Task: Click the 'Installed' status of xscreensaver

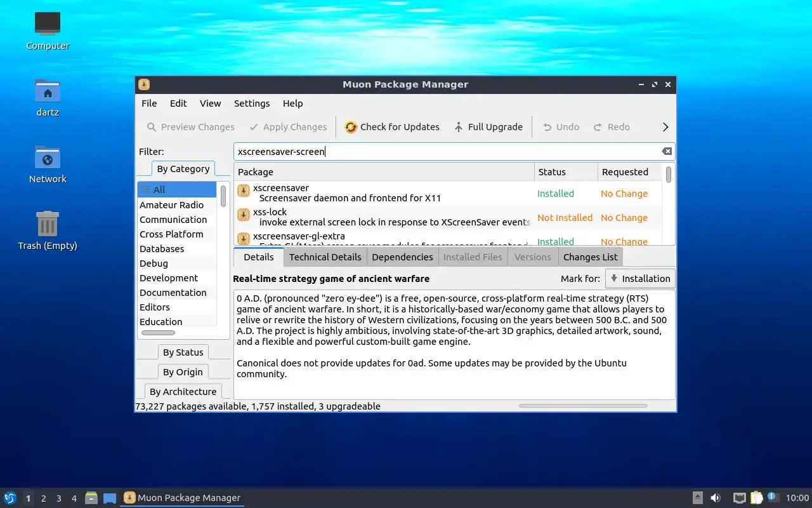Action: [x=555, y=193]
